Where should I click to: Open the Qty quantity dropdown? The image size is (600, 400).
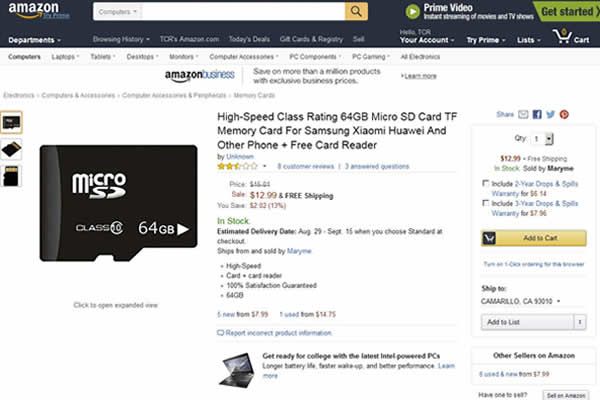pos(541,139)
